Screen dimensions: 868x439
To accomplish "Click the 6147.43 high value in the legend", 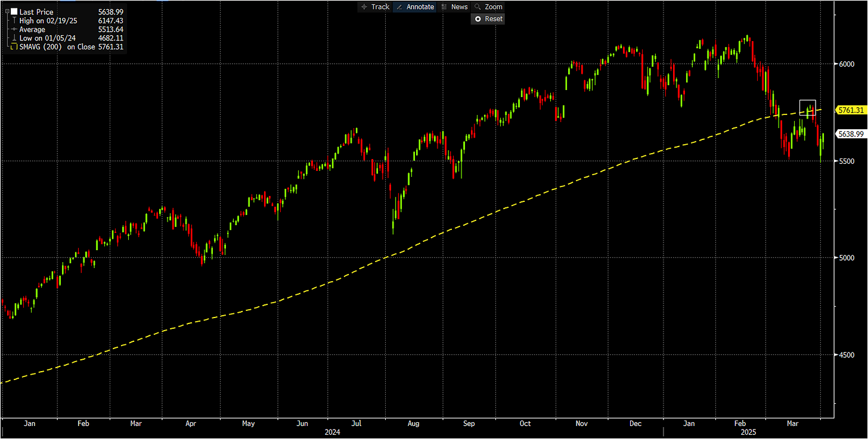I will click(111, 21).
